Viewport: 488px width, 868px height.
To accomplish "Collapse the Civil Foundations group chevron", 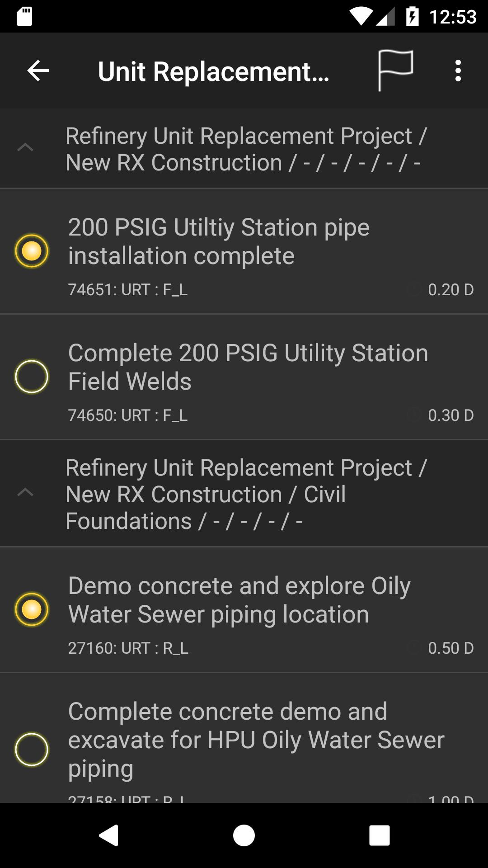I will 25,492.
